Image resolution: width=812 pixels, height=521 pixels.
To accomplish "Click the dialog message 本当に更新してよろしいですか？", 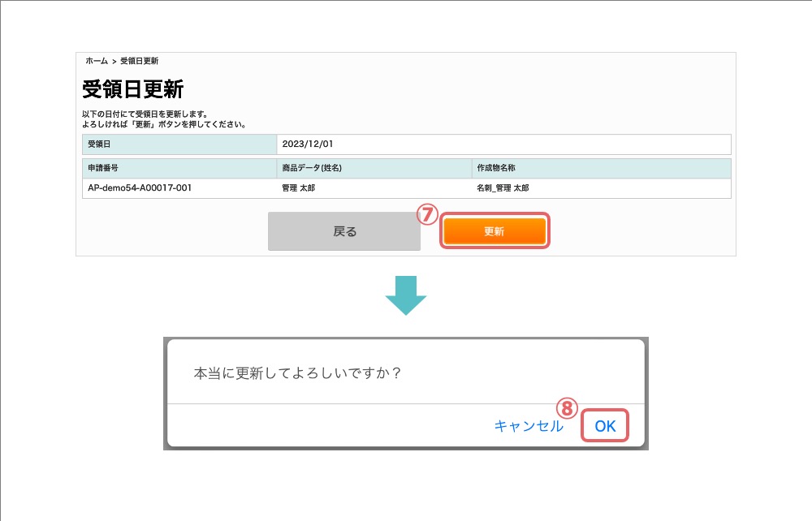I will (x=296, y=373).
